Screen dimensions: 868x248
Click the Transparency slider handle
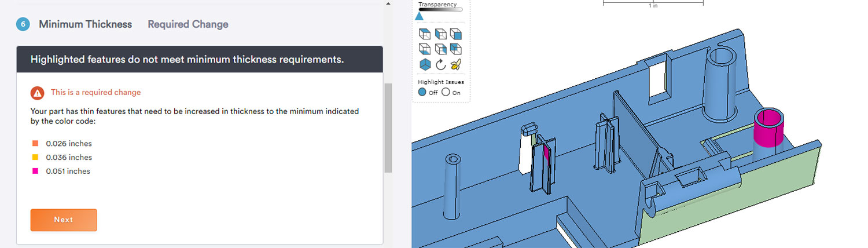(419, 16)
